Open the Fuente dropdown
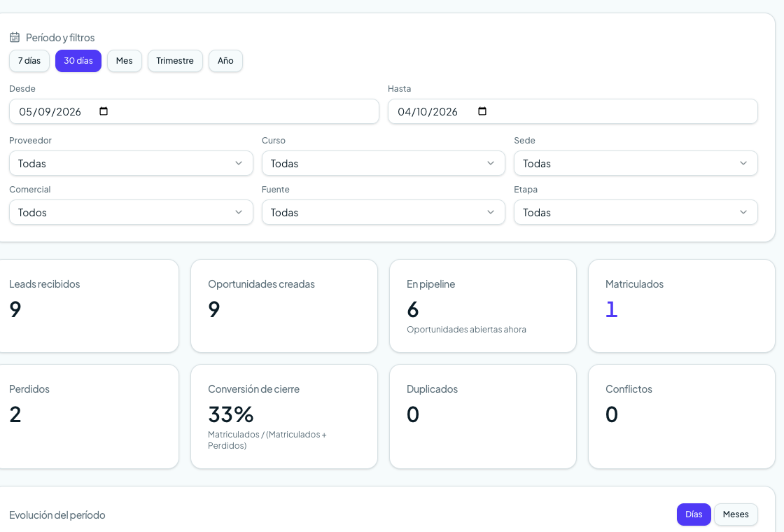 pos(384,213)
